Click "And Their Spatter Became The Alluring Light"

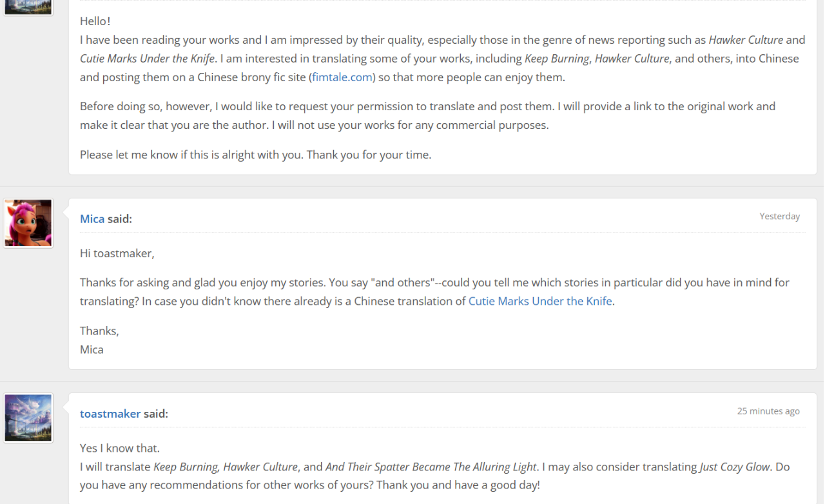click(431, 467)
